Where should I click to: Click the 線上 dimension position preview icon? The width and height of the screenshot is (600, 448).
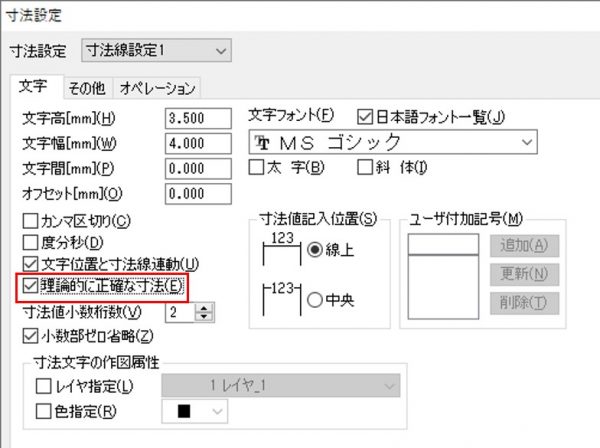coord(282,249)
